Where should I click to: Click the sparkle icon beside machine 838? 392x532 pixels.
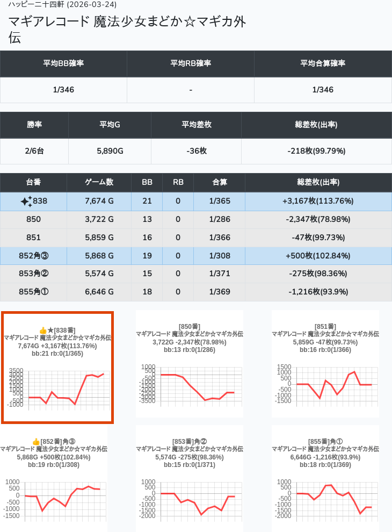coord(26,202)
